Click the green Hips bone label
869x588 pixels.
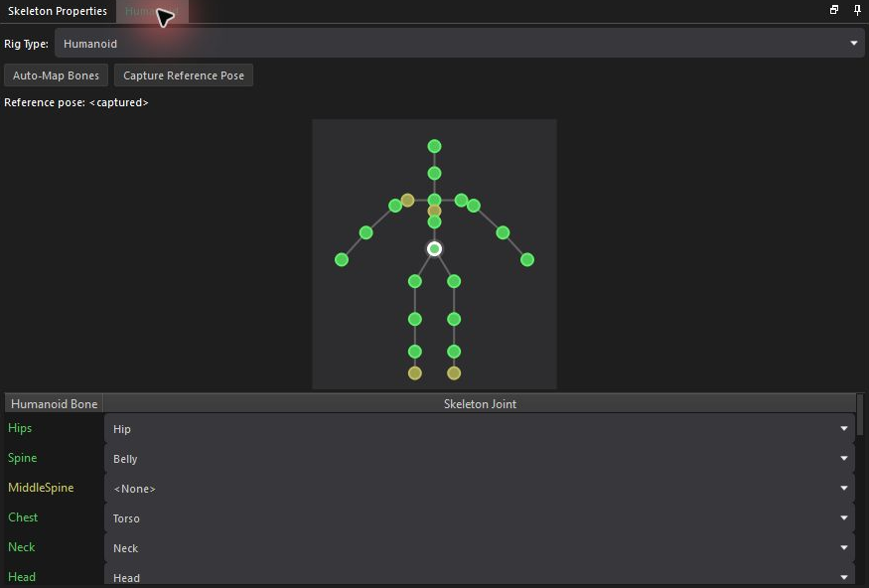(x=20, y=428)
